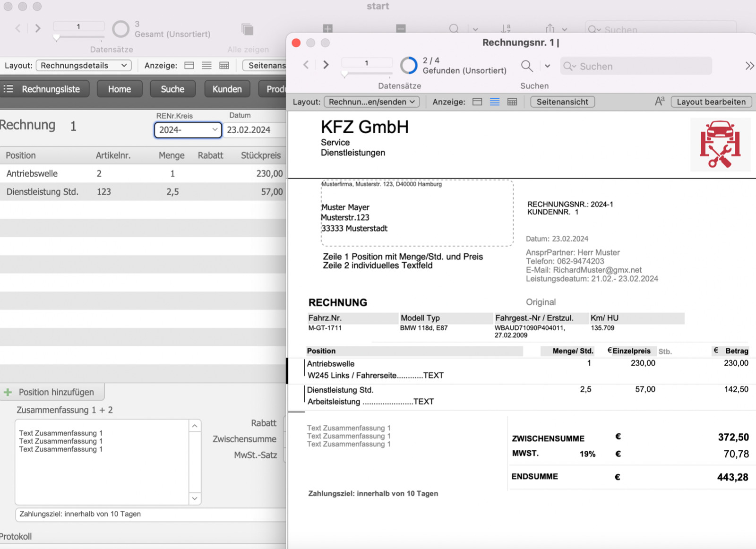The image size is (756, 549).
Task: Click Seitenansicht button in Rechnungsnr. window
Action: (x=562, y=102)
